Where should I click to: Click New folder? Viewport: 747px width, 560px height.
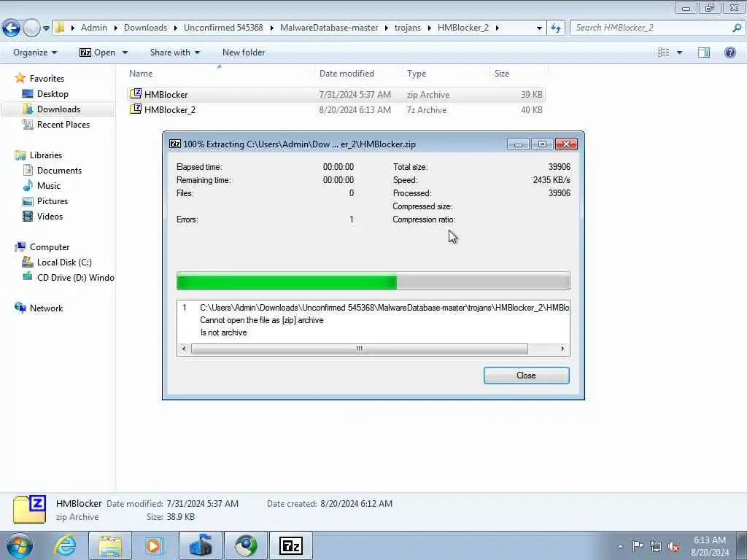(244, 52)
